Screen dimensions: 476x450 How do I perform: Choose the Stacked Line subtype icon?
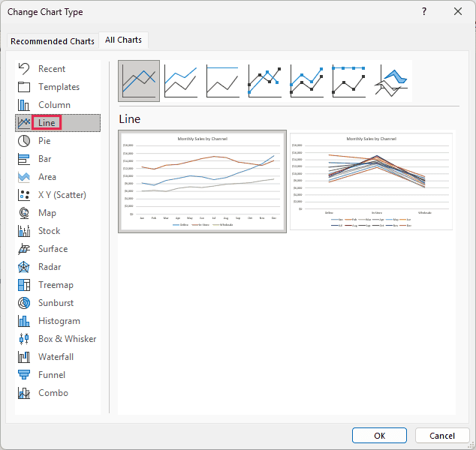click(181, 81)
